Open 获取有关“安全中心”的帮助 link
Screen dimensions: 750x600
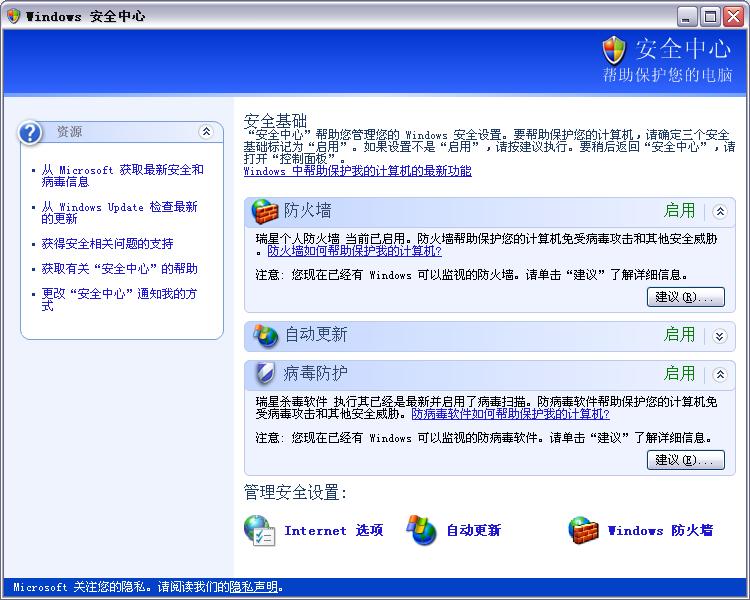[x=120, y=268]
